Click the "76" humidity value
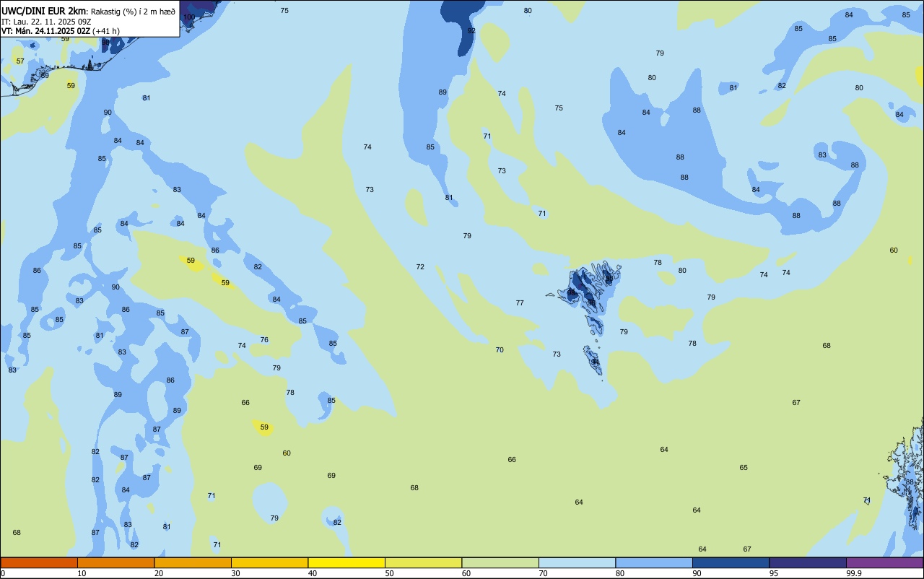 point(264,339)
